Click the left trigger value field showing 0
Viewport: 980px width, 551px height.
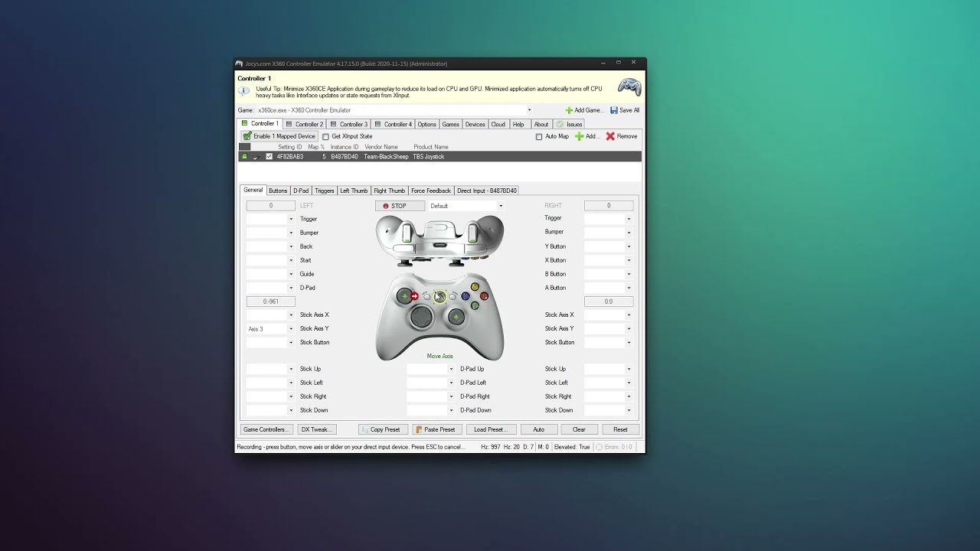(x=270, y=206)
